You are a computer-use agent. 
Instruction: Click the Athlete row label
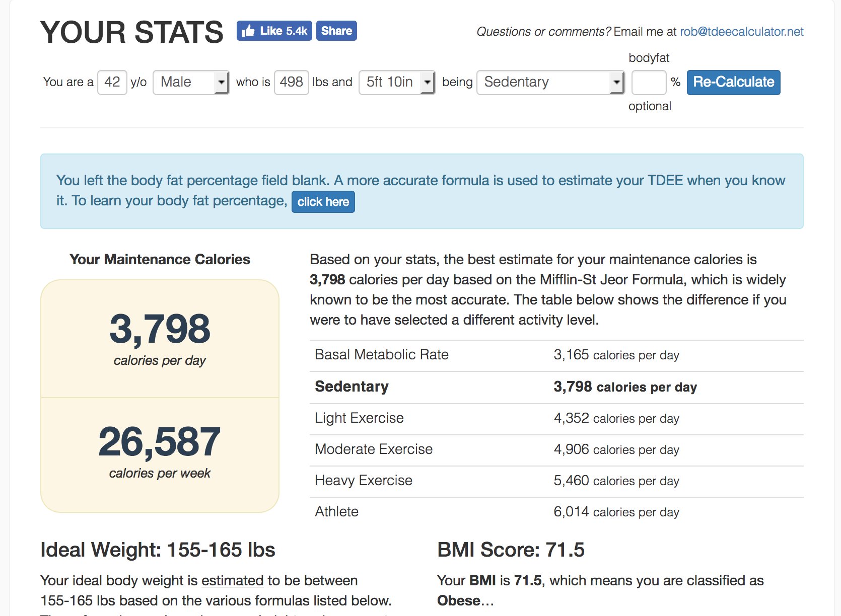[336, 512]
